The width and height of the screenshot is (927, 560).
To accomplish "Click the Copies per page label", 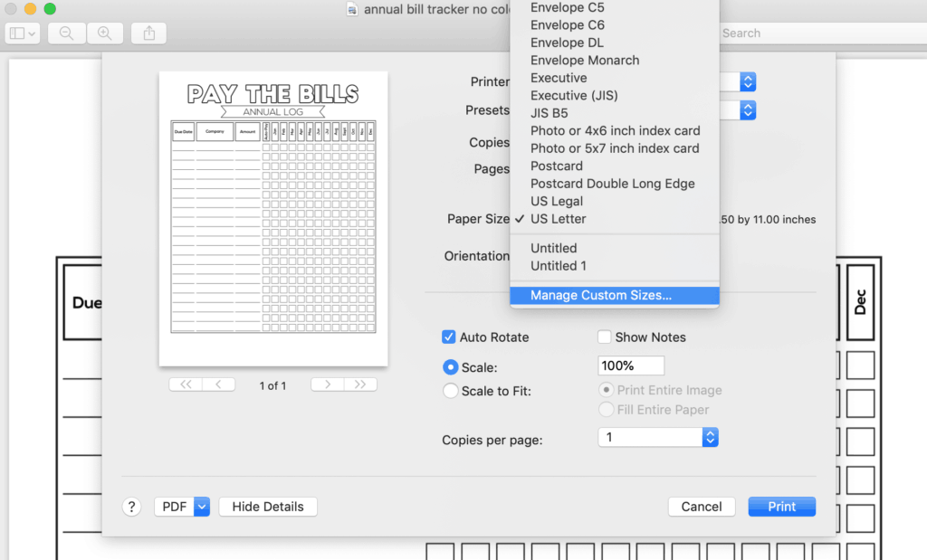I will (492, 440).
